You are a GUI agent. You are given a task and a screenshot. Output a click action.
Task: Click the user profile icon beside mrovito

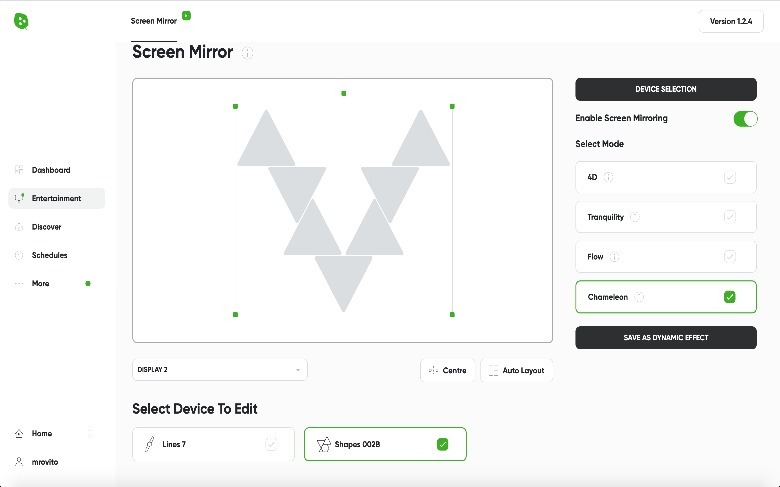[19, 462]
